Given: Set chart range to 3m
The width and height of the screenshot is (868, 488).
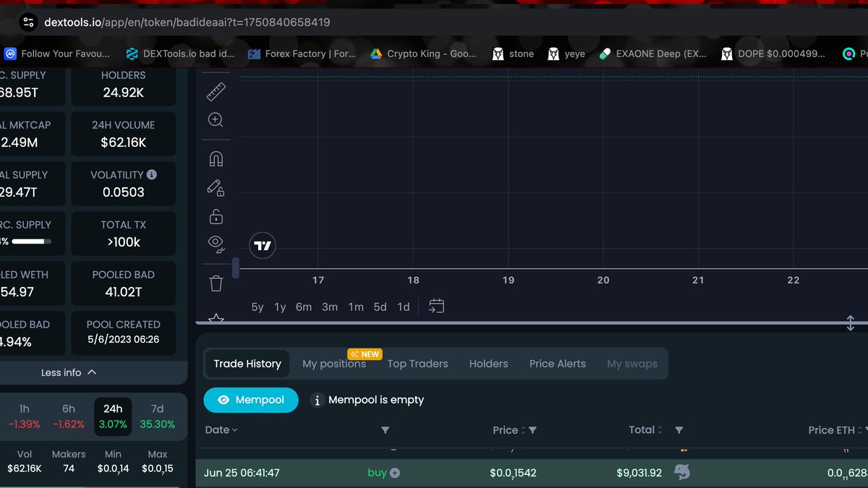Looking at the screenshot, I should (x=330, y=307).
